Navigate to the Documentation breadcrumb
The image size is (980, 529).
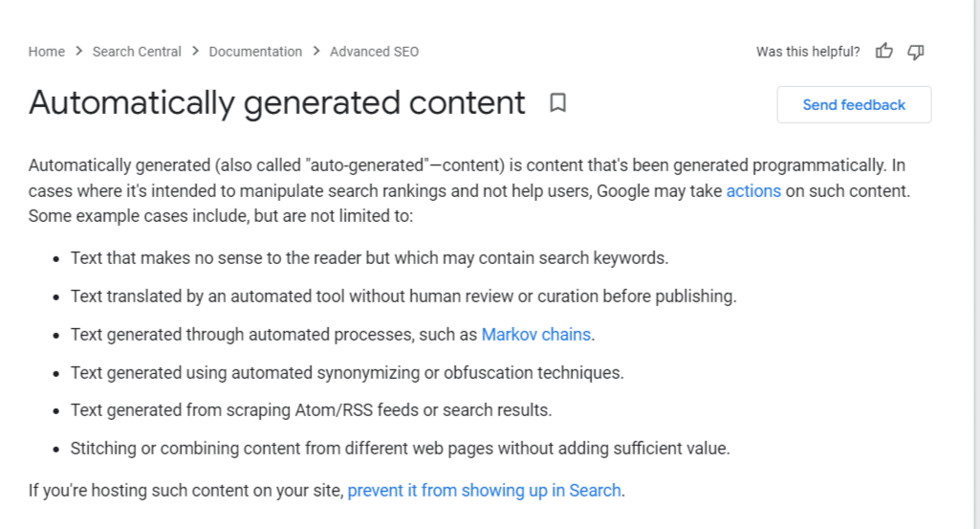[x=255, y=52]
